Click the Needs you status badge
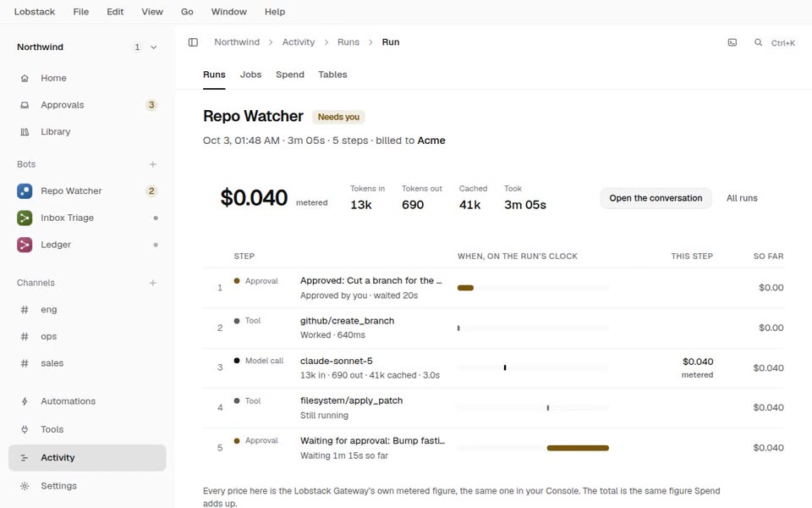This screenshot has width=812, height=508. [x=338, y=117]
